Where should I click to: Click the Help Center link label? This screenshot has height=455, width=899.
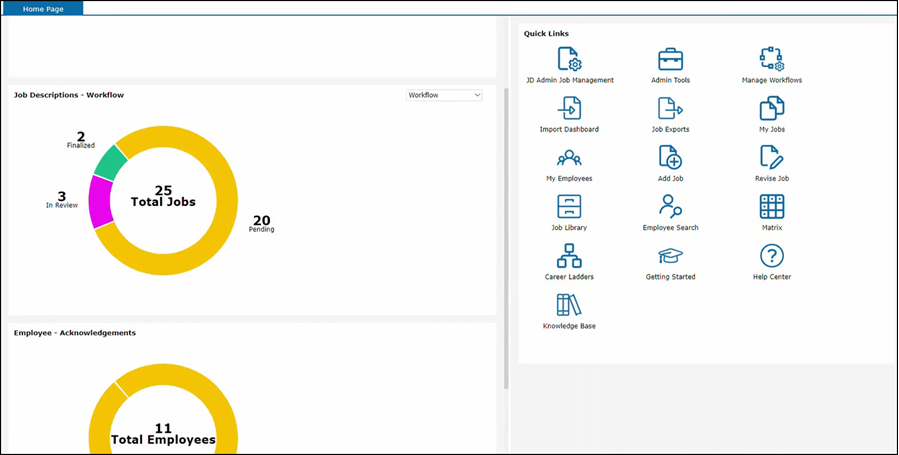pyautogui.click(x=771, y=277)
